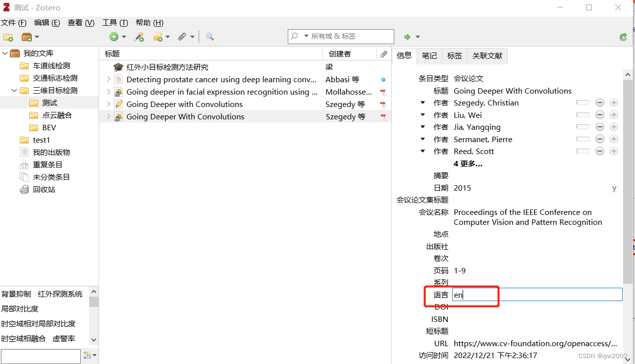Open the 文件 (F) menu
635x364 pixels.
click(14, 23)
